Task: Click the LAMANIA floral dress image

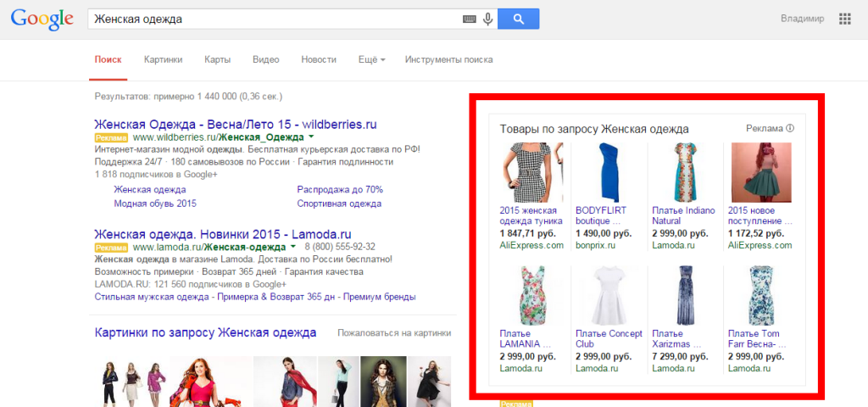Action: point(531,295)
